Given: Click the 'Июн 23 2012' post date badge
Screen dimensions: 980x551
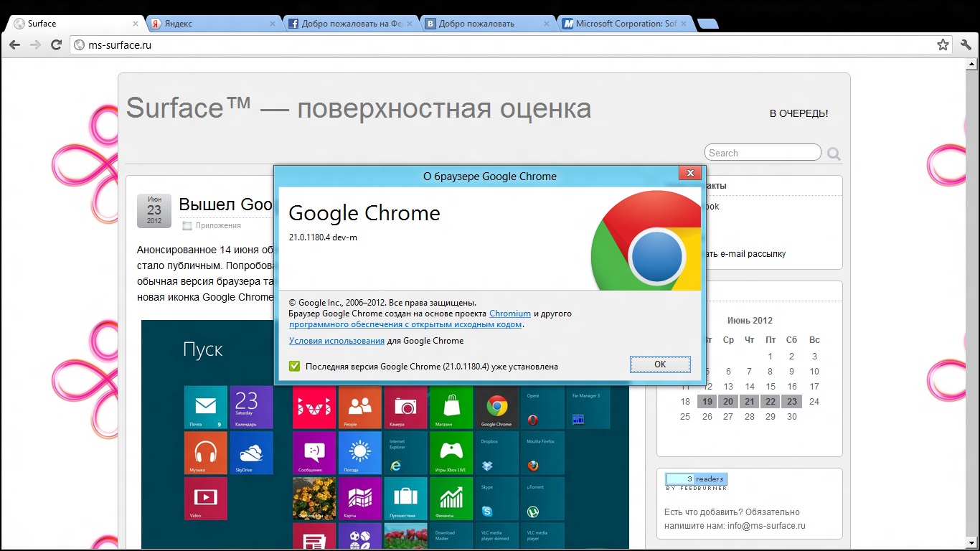Looking at the screenshot, I should coord(154,211).
